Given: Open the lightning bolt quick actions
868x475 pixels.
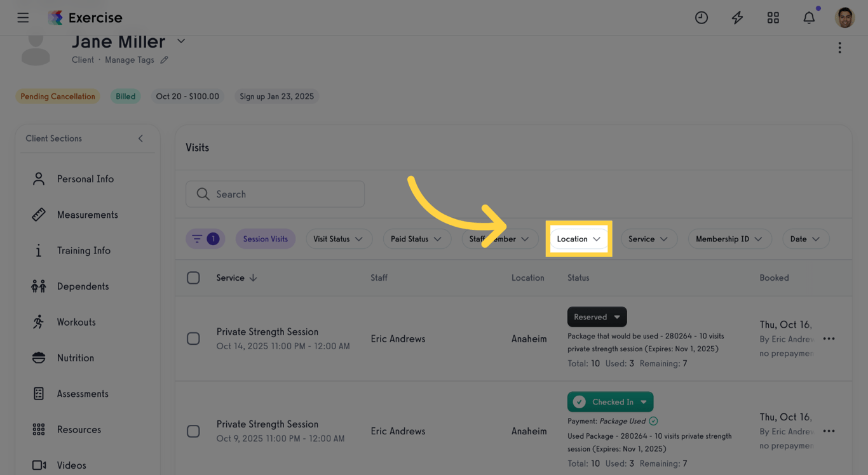Looking at the screenshot, I should click(x=737, y=18).
